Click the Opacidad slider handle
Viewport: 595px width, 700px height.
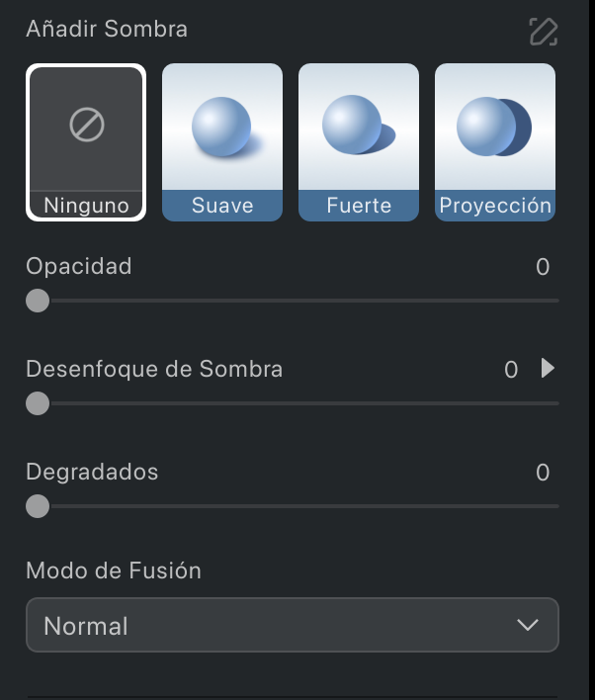[x=38, y=301]
